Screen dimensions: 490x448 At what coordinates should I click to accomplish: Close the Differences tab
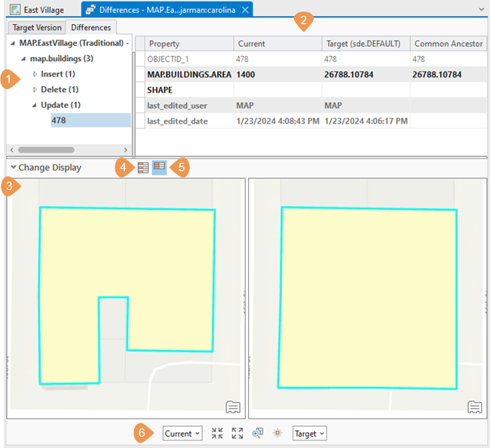[245, 10]
